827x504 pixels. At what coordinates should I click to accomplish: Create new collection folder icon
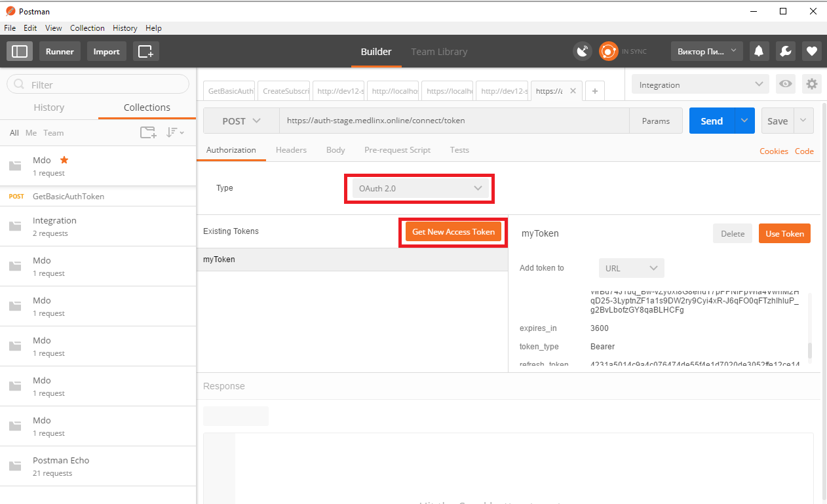(x=148, y=132)
